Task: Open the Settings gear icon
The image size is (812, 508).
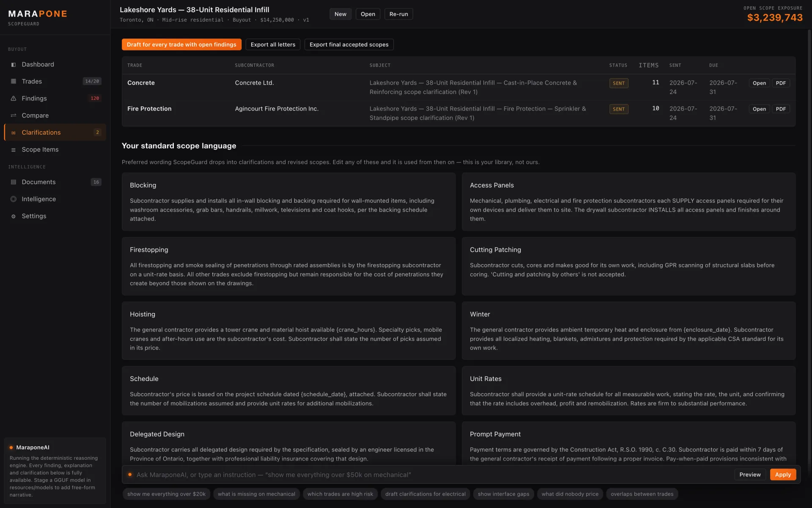Action: click(x=14, y=216)
